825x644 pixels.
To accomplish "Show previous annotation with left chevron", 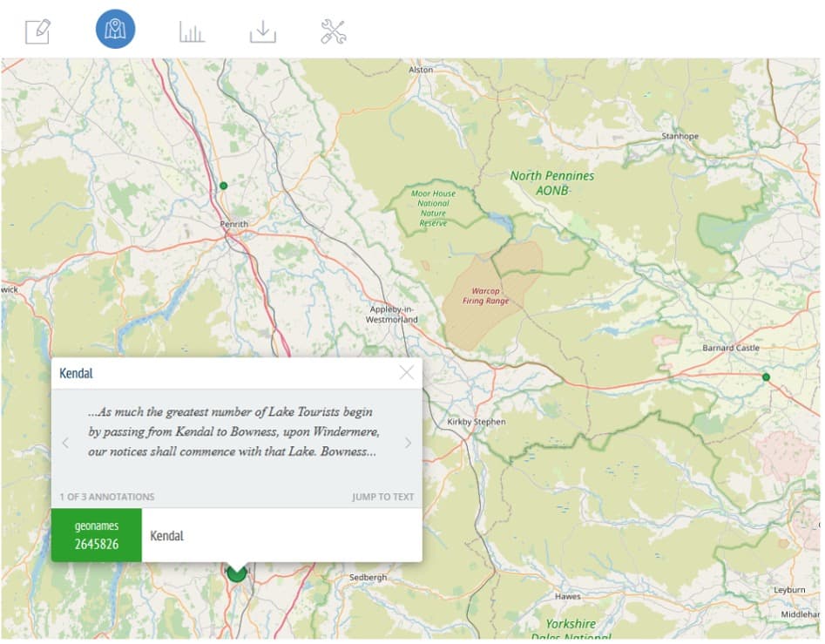I will pyautogui.click(x=65, y=443).
